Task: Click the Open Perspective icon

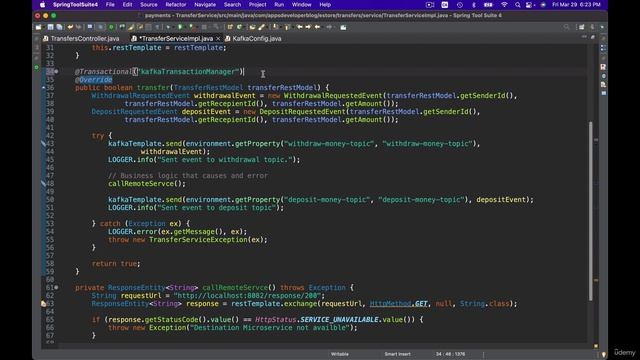Action: pyautogui.click(x=582, y=27)
